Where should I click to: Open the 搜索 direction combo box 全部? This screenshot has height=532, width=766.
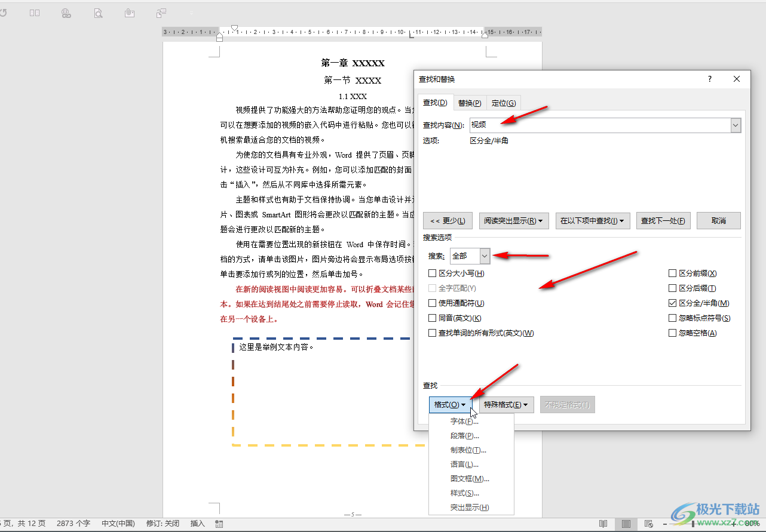click(470, 256)
